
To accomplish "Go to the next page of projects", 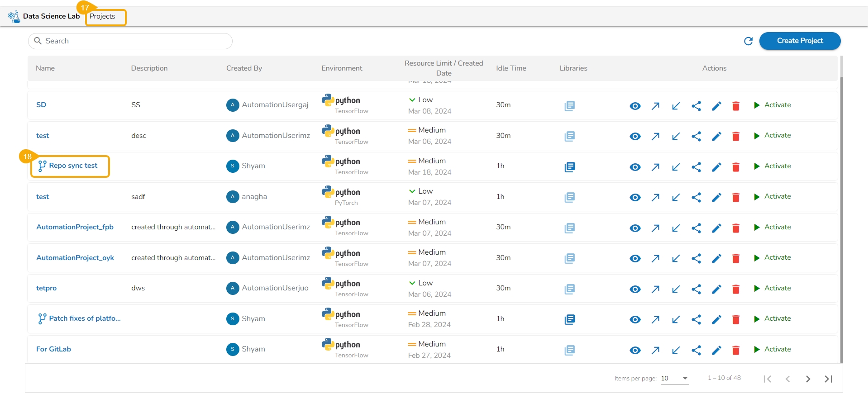I will point(808,379).
